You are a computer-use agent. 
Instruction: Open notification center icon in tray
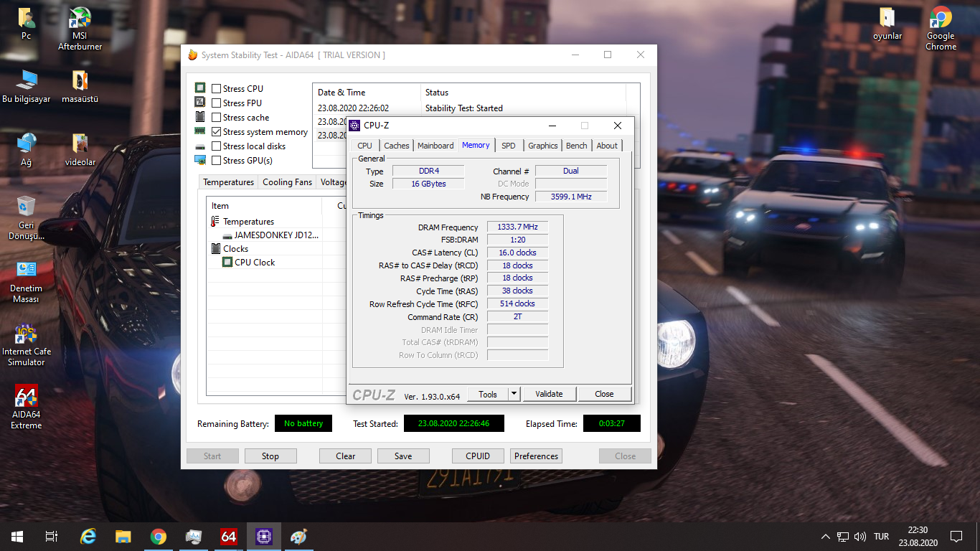tap(956, 537)
